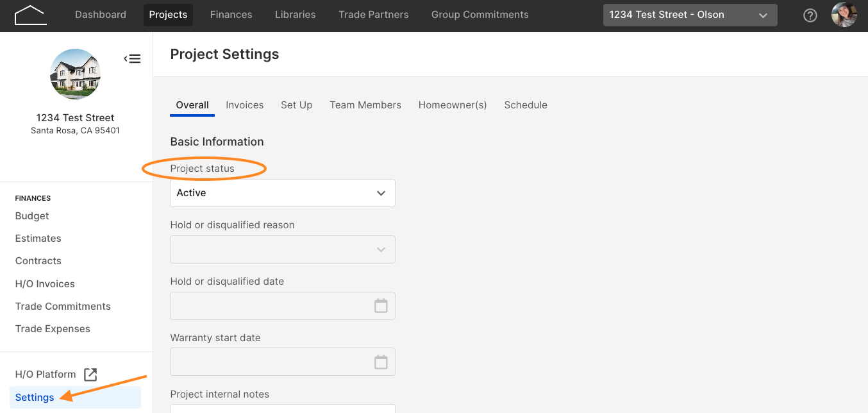Open the 1234 Test Street - Olson project selector
868x413 pixels.
tap(690, 15)
